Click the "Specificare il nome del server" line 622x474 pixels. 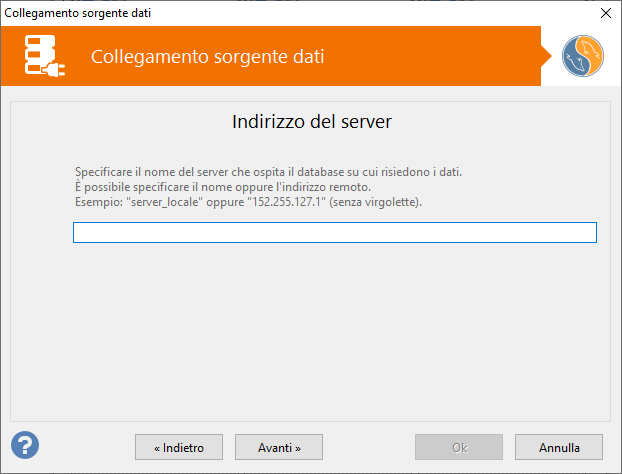click(x=268, y=172)
